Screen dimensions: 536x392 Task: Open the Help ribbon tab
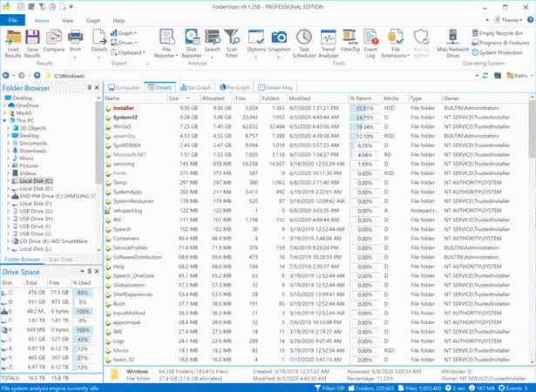[x=119, y=21]
